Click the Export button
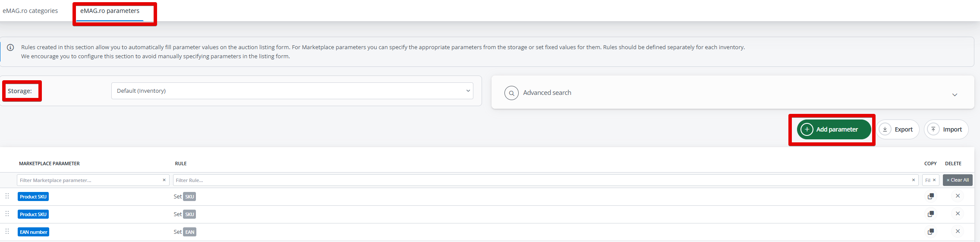Image resolution: width=980 pixels, height=242 pixels. 898,129
